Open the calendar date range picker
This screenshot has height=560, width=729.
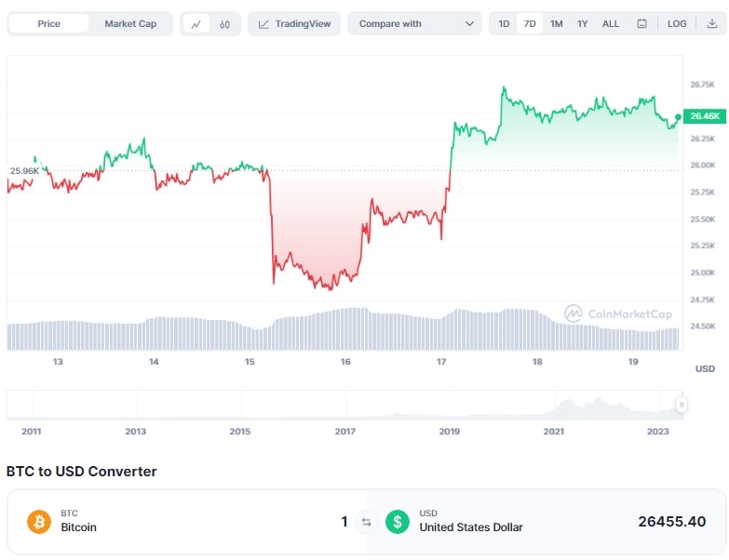click(641, 23)
